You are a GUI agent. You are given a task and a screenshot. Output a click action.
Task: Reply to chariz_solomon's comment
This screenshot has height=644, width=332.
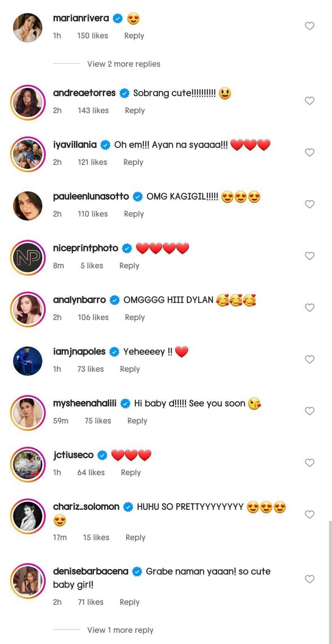click(135, 538)
